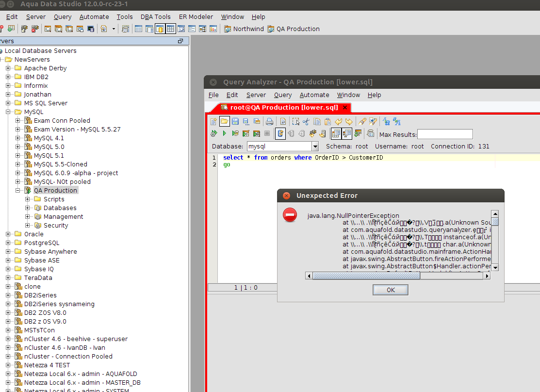Click the green Execute play icon

225,133
